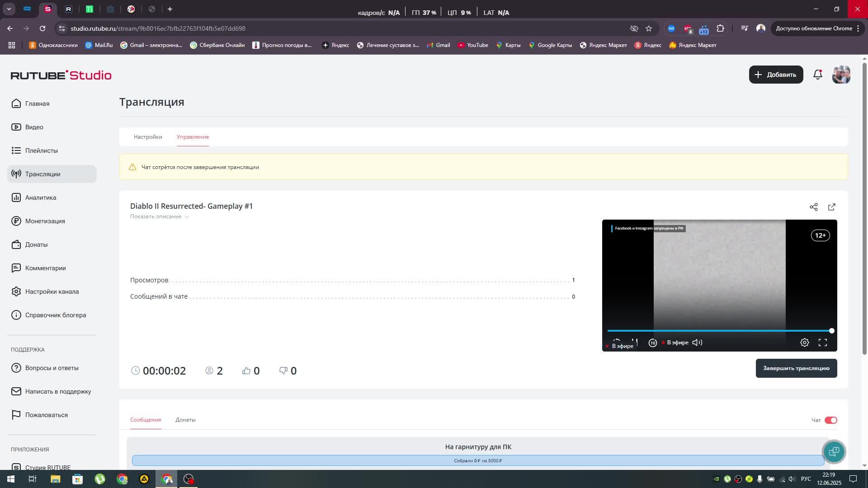Expand Показать описание

159,216
